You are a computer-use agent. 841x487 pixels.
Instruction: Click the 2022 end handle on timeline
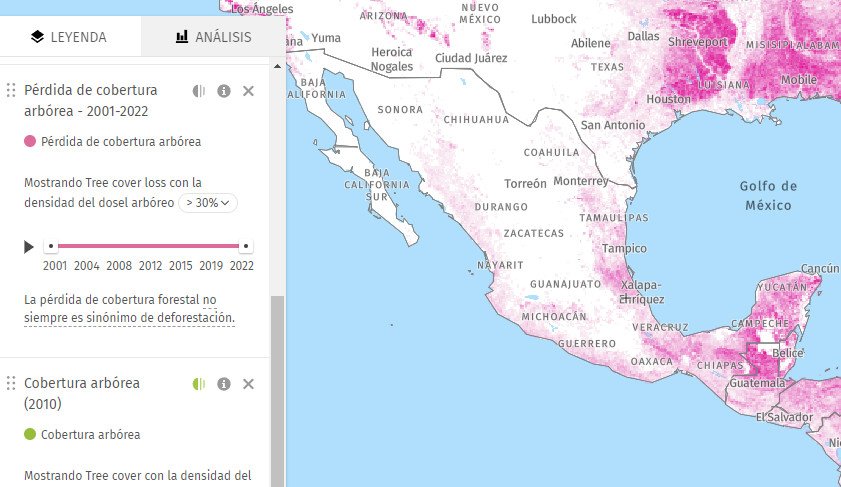point(246,245)
